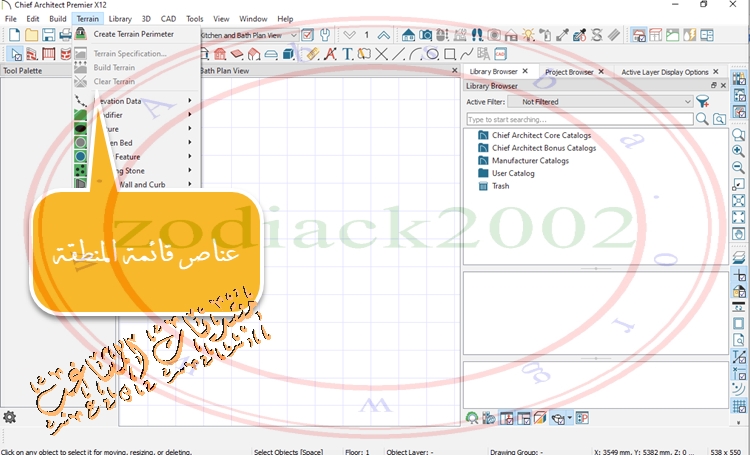This screenshot has width=750, height=455.
Task: Select the Camera view tool
Action: pos(425,35)
